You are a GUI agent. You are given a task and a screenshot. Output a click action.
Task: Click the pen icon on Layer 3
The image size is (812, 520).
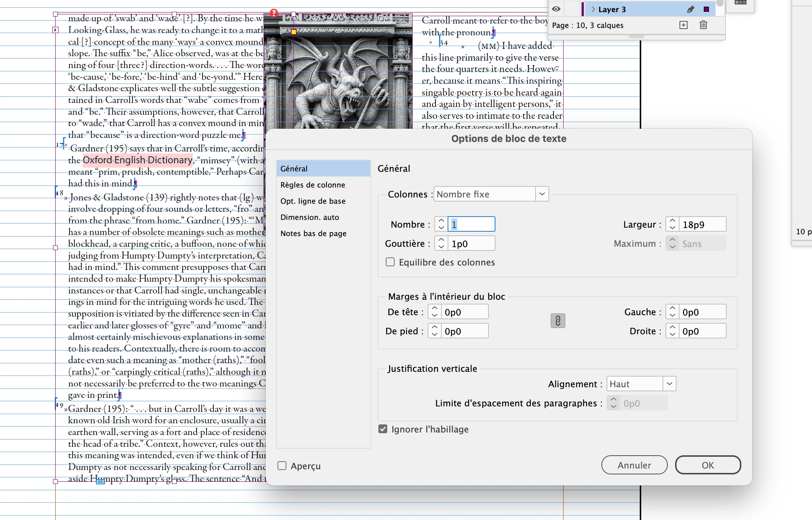690,10
